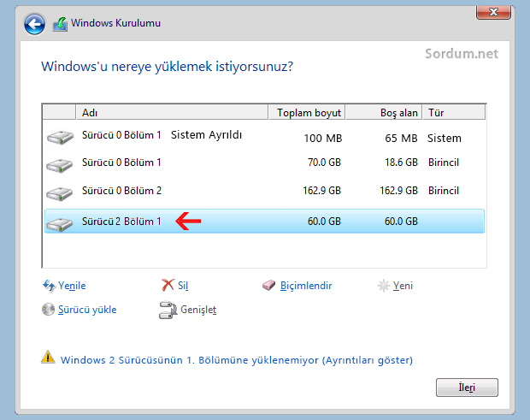The image size is (530, 420).
Task: Click the 100 MB total size value
Action: 323,138
